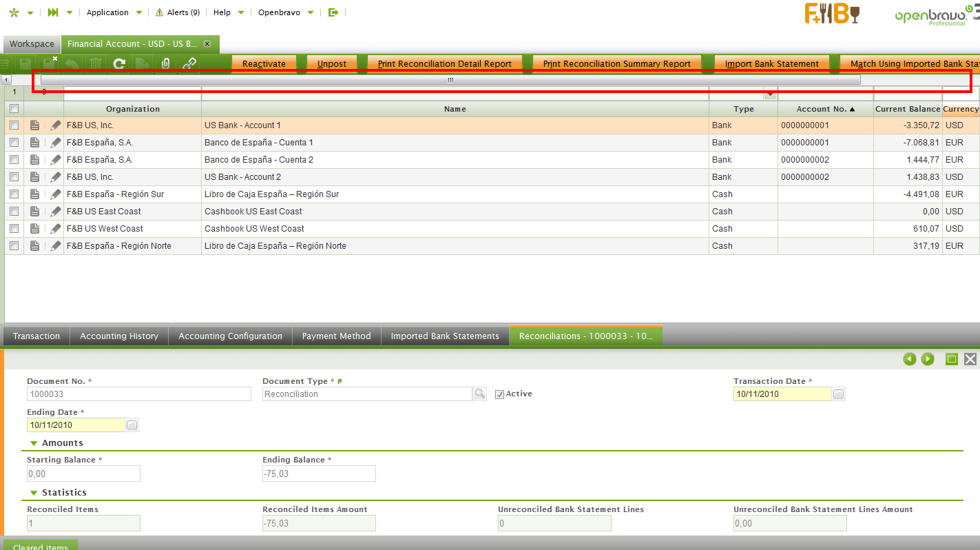Click the undo arrow toolbar icon
The width and height of the screenshot is (980, 550).
(72, 63)
